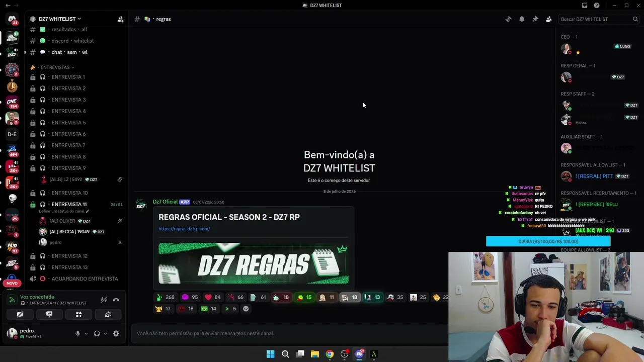The image size is (644, 362).
Task: Join the ENTREVISTA 13 voice channel
Action: pos(75,267)
